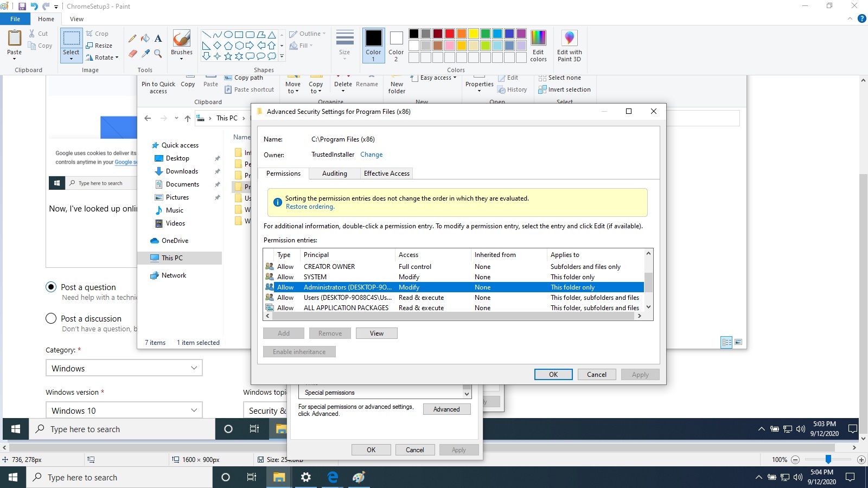Open Microsoft Edge from the bottom taskbar
Screen dimensions: 868x488
click(x=333, y=477)
